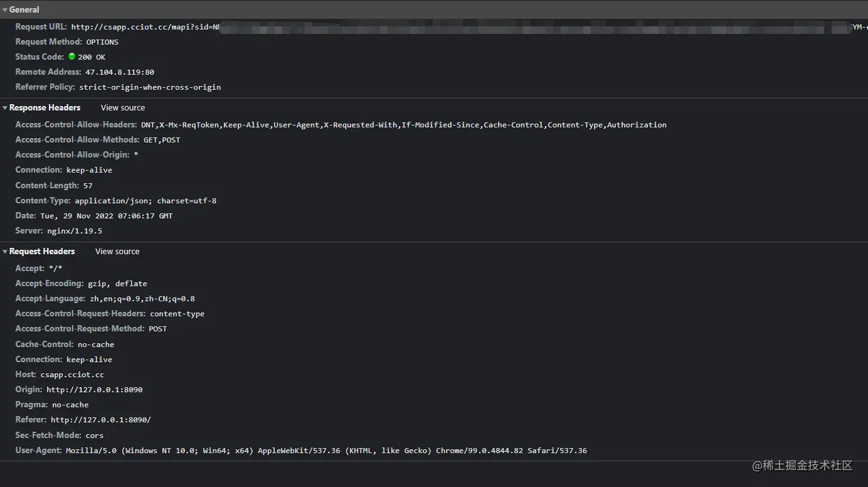The height and width of the screenshot is (487, 868).
Task: Select Referer value http://127.0.0.1:8090/
Action: pos(101,420)
